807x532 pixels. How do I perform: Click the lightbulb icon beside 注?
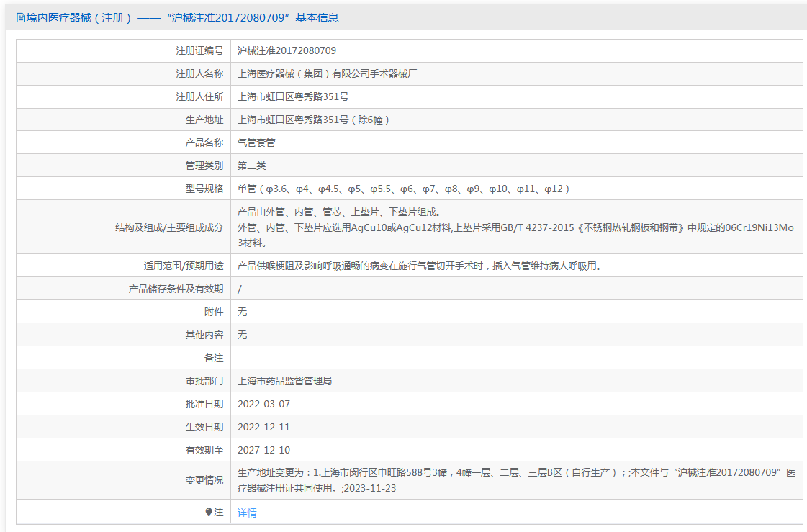point(209,512)
